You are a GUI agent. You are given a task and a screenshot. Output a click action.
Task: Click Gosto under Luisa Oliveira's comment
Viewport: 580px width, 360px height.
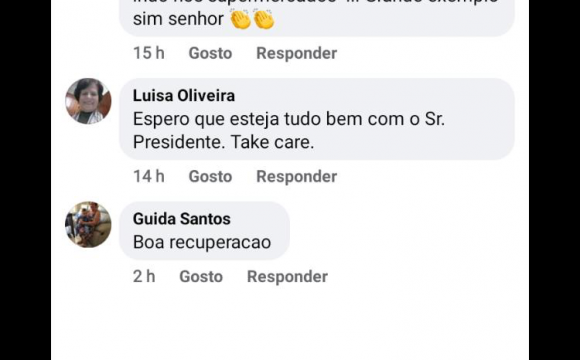210,176
